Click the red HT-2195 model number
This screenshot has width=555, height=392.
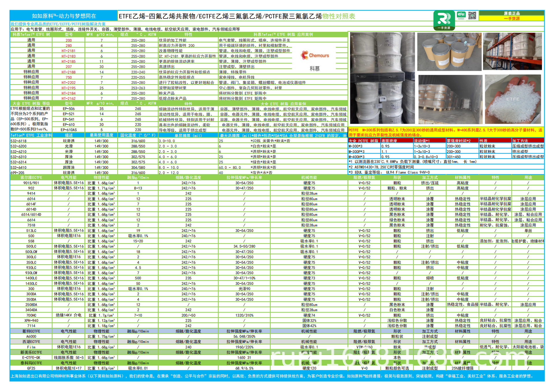[69, 88]
